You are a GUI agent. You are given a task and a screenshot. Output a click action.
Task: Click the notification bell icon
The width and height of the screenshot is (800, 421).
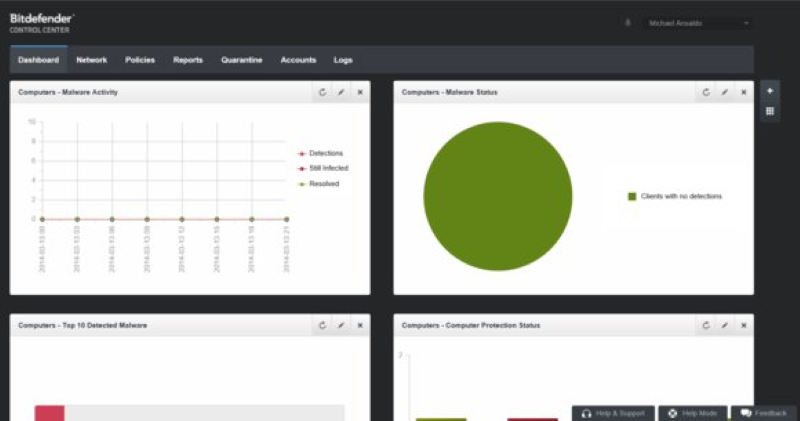[x=628, y=23]
